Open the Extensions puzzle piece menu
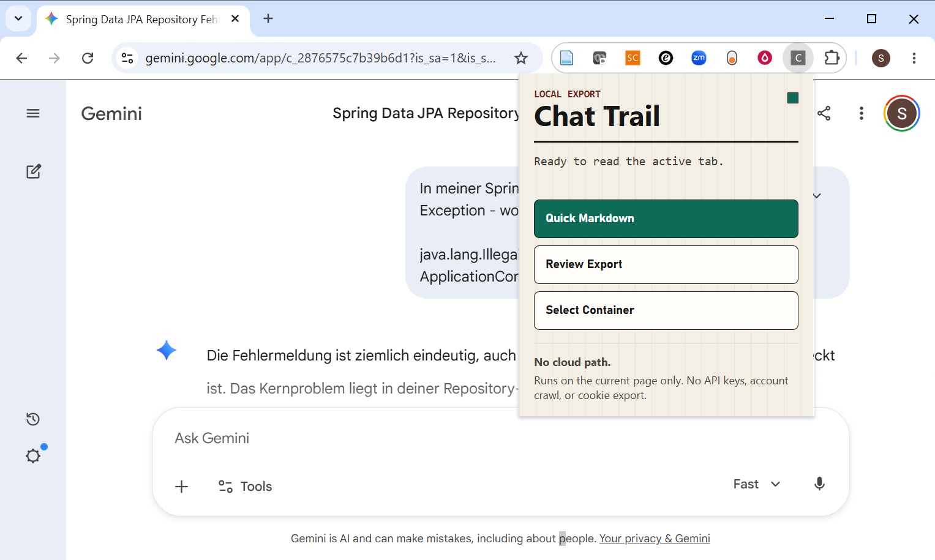Screen dimensions: 935x560 click(x=832, y=58)
